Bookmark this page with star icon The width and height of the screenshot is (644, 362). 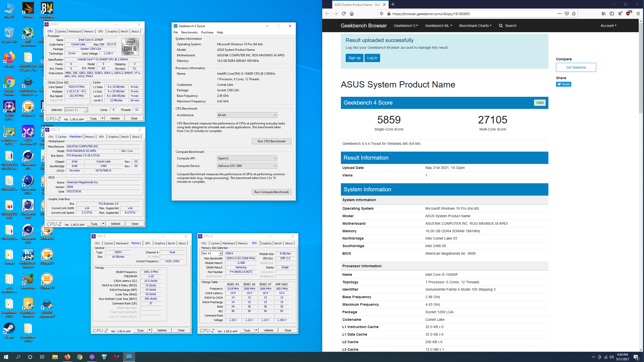point(574,14)
